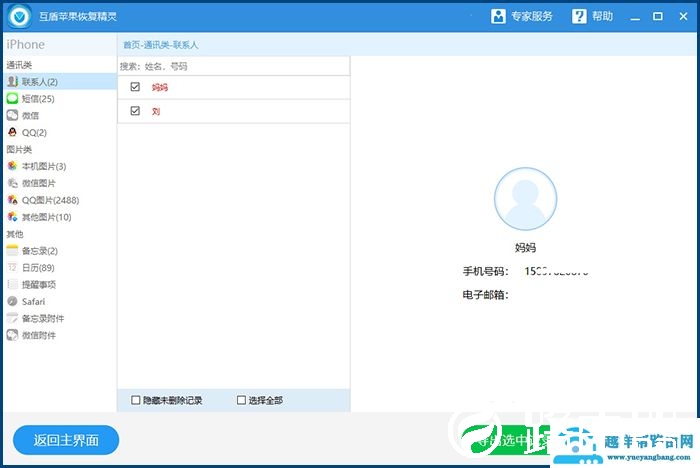Image resolution: width=700 pixels, height=468 pixels.
Task: Focus the 搜索 name/number search field
Action: (x=234, y=67)
